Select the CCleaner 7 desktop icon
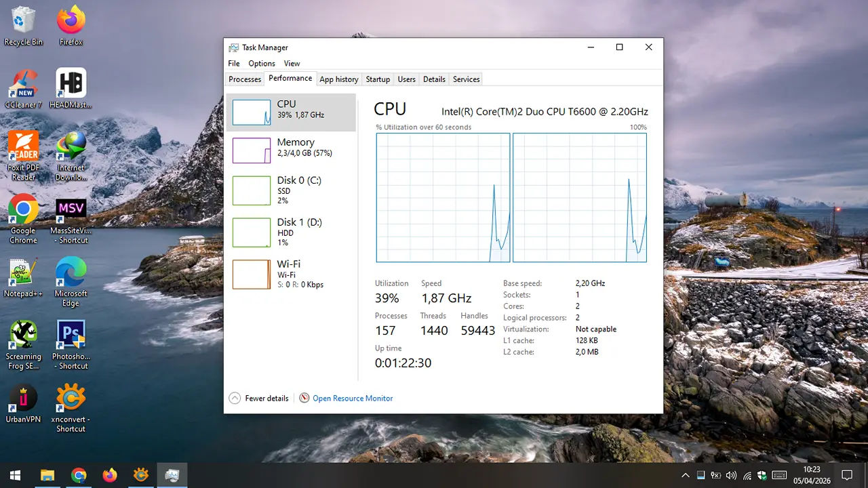868x488 pixels. [23, 89]
